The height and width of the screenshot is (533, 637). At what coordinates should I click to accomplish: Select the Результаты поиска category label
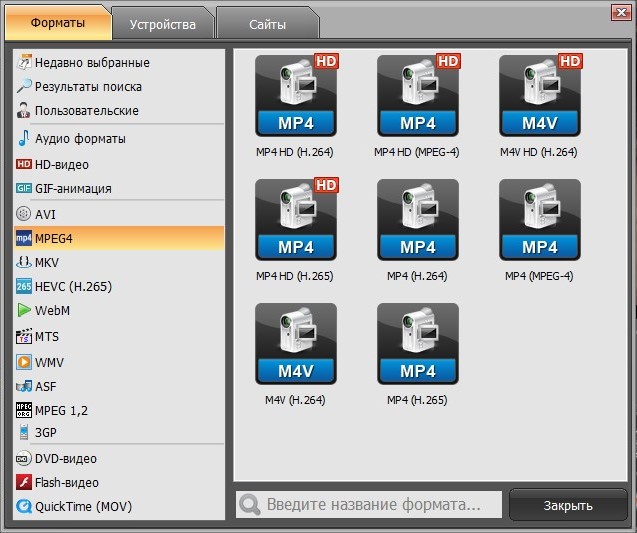88,87
